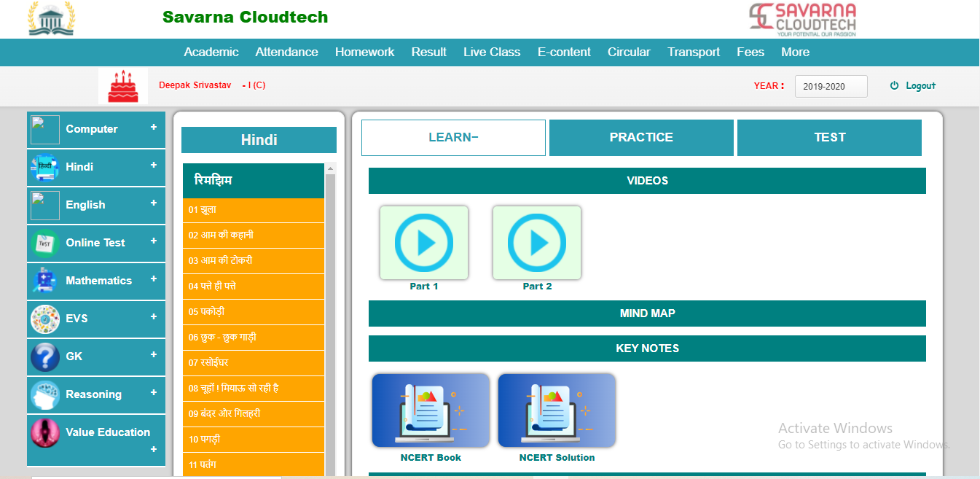The height and width of the screenshot is (479, 980).
Task: Open the Year 2019-2020 dropdown
Action: 831,86
